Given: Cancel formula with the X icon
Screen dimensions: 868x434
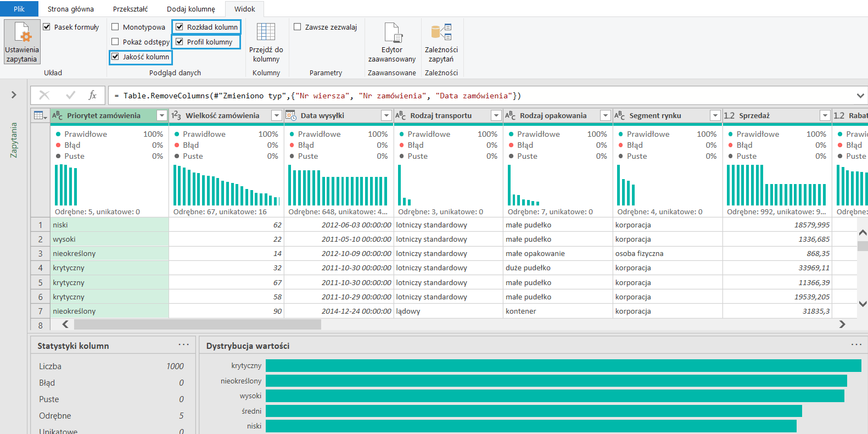Looking at the screenshot, I should pos(44,96).
